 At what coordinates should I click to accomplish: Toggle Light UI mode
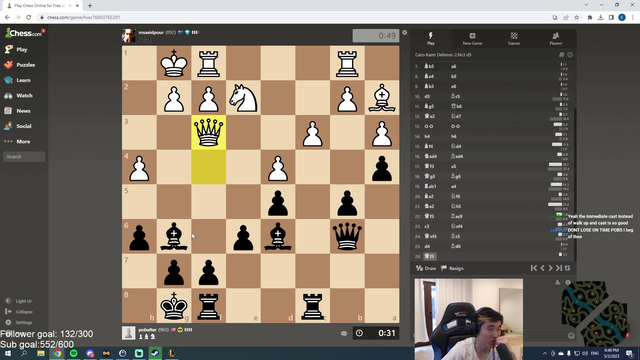pos(18,301)
